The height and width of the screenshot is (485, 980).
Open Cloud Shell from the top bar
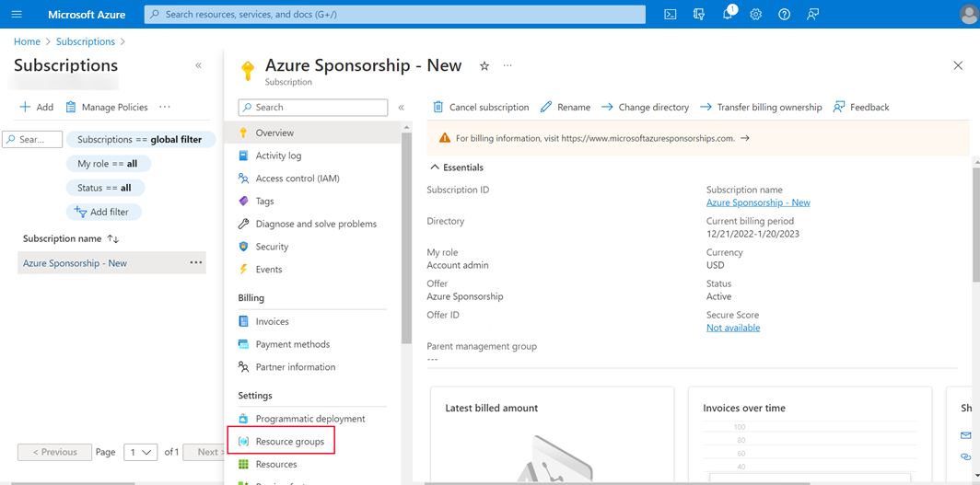(670, 15)
